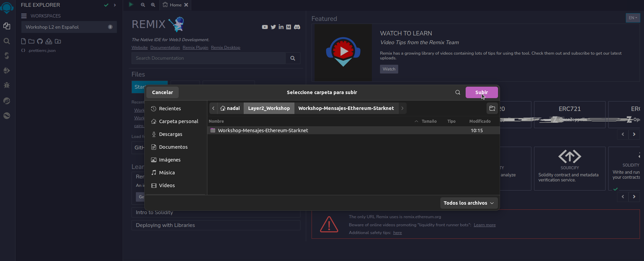Click the Search Documentation input field
Image resolution: width=644 pixels, height=261 pixels.
click(208, 58)
